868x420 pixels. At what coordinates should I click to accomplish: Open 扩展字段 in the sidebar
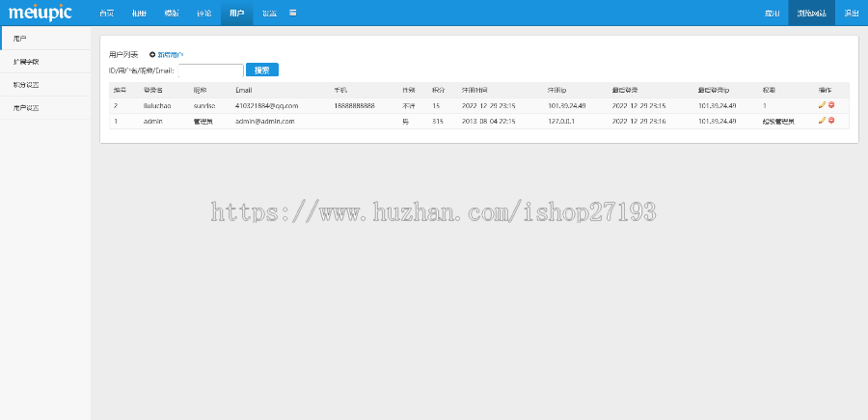pyautogui.click(x=45, y=62)
